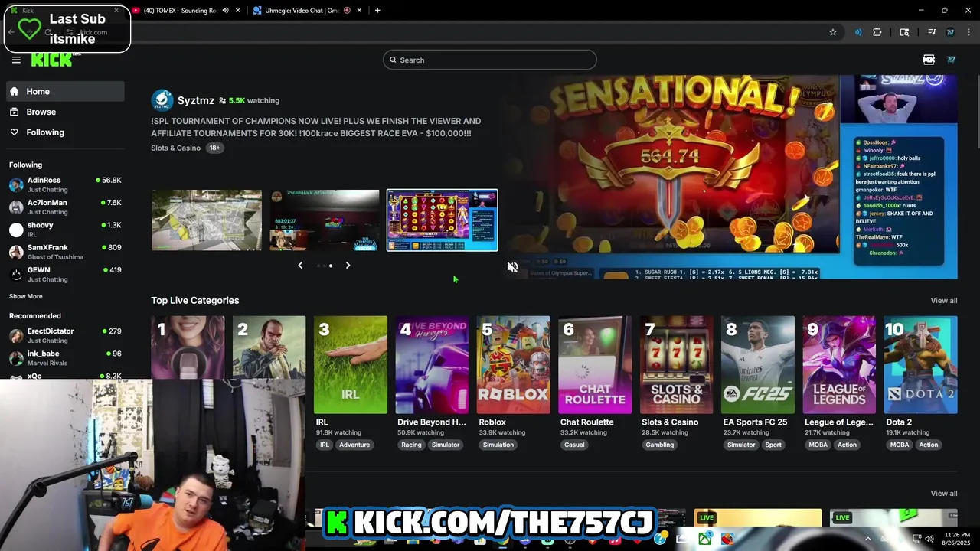Image resolution: width=980 pixels, height=551 pixels.
Task: Open a new browser tab
Action: click(377, 11)
